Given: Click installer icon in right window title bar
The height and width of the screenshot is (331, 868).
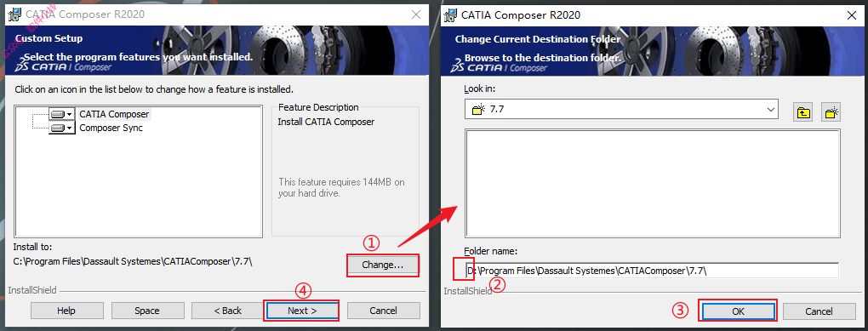Looking at the screenshot, I should [x=451, y=15].
